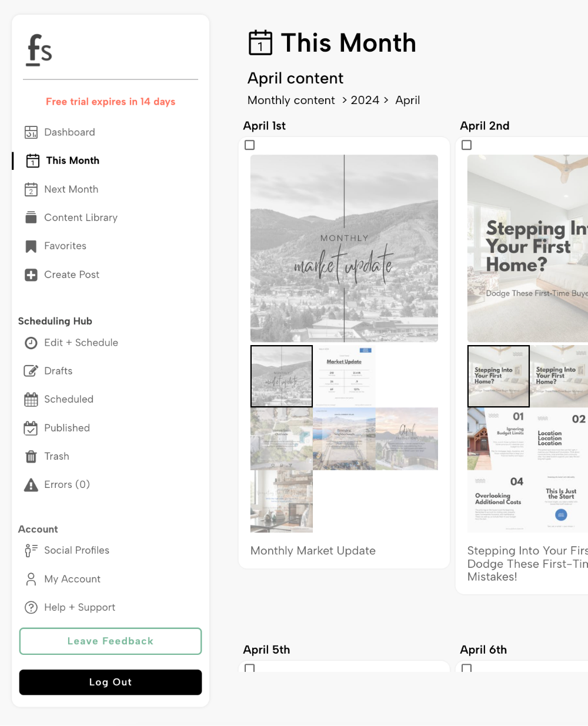Open Edit + Schedule clock icon
588x726 pixels.
(31, 343)
